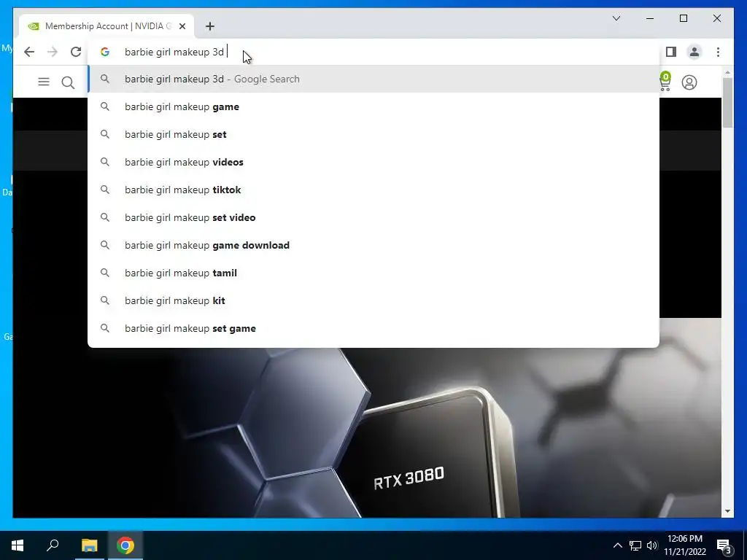
Task: Open the tab search chevron in title bar
Action: (616, 18)
